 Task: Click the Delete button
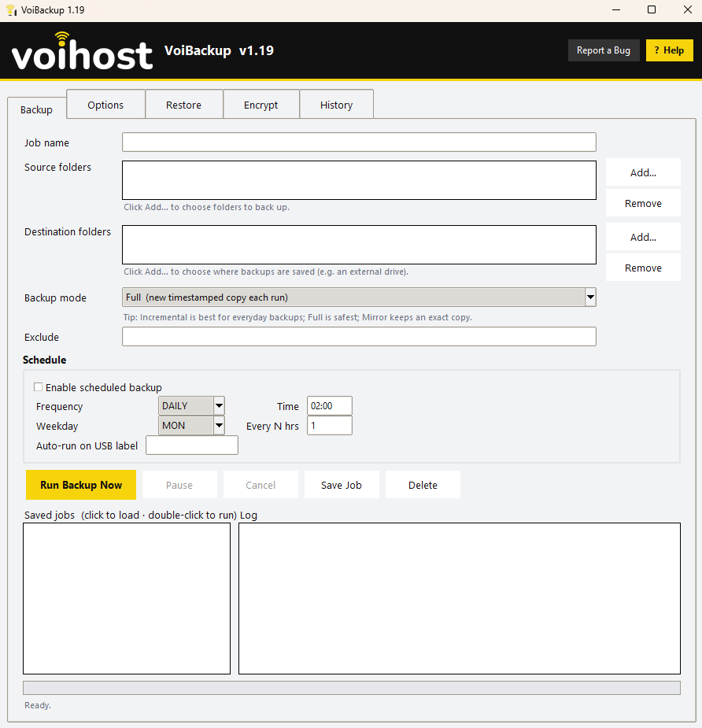pyautogui.click(x=423, y=485)
